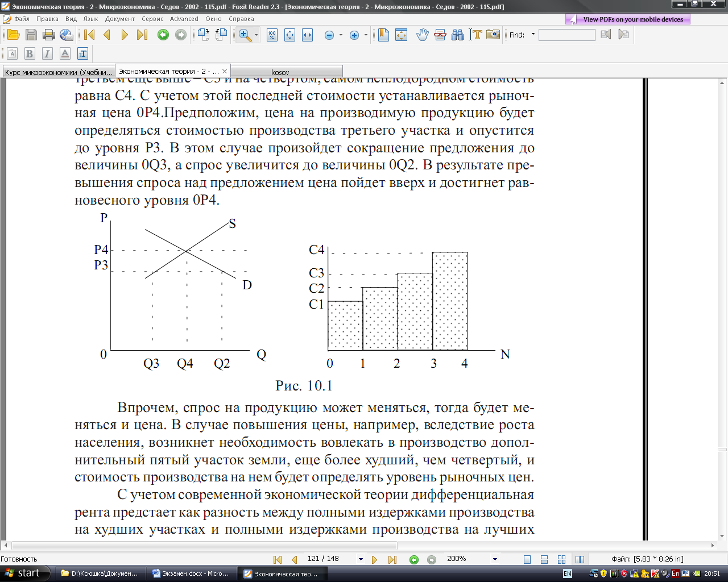The height and width of the screenshot is (582, 728).
Task: Go to last page in top toolbar
Action: pyautogui.click(x=142, y=35)
